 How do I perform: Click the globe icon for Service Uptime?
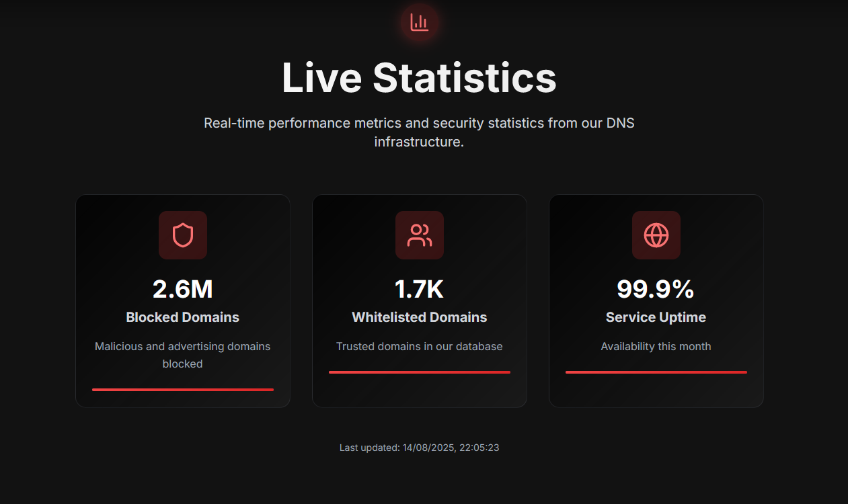coord(656,235)
